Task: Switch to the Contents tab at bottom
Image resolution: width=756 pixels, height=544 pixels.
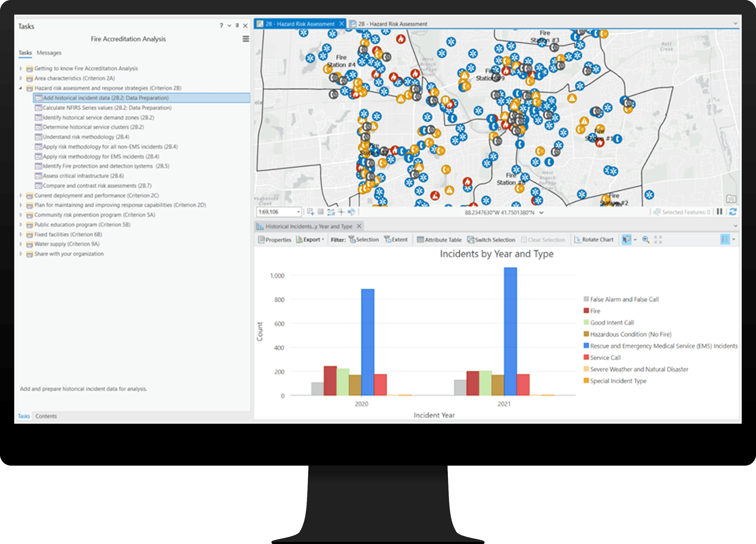Action: click(46, 416)
